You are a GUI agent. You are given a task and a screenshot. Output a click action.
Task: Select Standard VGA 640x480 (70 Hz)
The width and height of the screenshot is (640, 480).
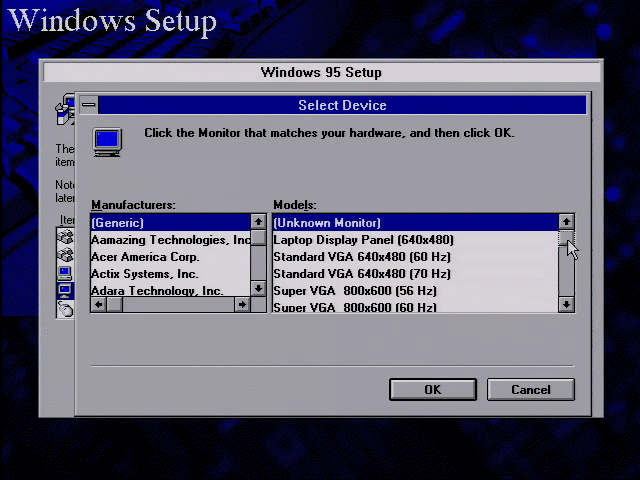(x=416, y=274)
